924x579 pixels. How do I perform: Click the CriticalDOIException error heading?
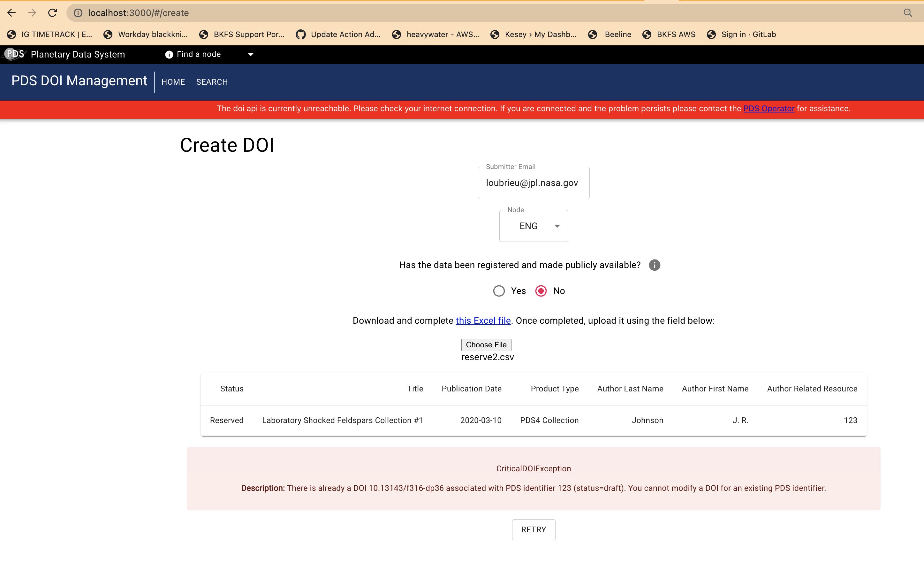(x=533, y=469)
